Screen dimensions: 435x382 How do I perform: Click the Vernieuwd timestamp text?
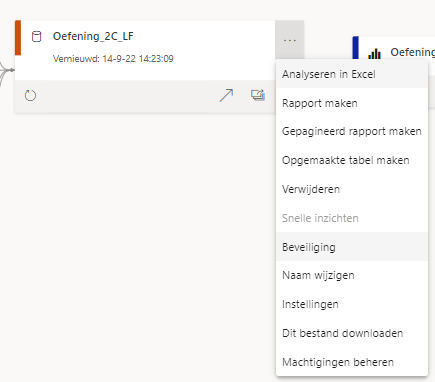click(113, 59)
